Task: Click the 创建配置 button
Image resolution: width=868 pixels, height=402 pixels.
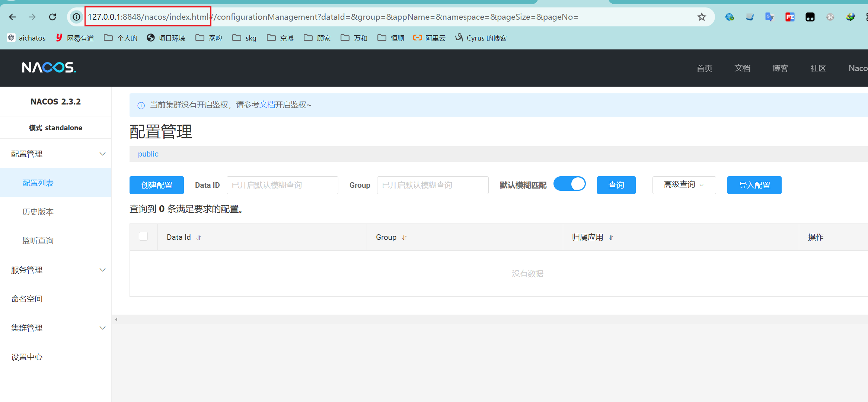Action: pos(157,185)
